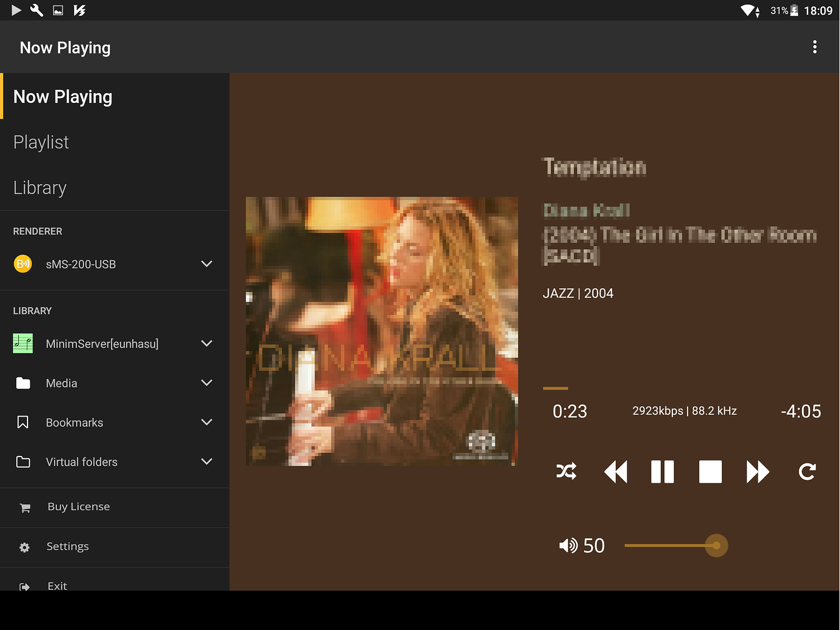Viewport: 840px width, 630px height.
Task: Click the volume slider handle
Action: (716, 546)
